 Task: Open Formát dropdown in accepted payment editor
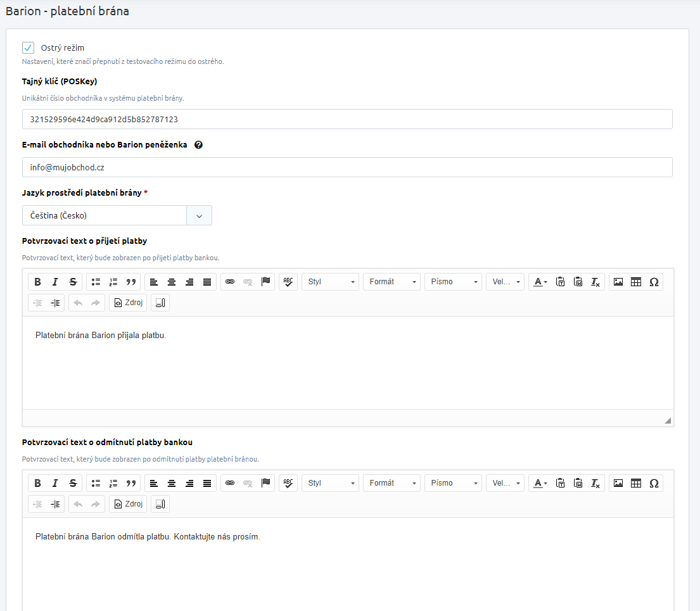click(x=392, y=282)
